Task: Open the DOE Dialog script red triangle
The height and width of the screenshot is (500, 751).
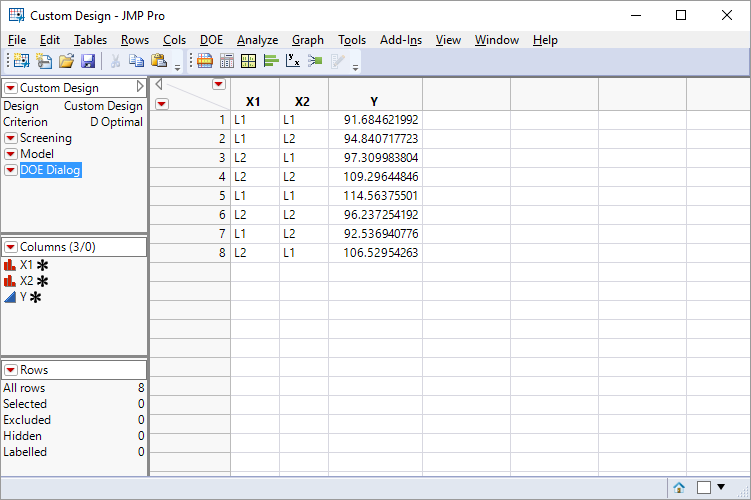Action: click(x=11, y=170)
